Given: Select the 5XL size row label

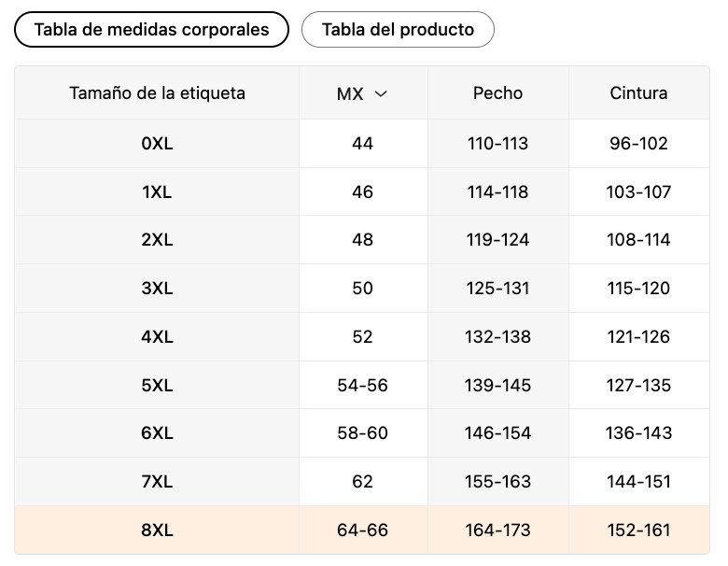Looking at the screenshot, I should (x=158, y=385).
